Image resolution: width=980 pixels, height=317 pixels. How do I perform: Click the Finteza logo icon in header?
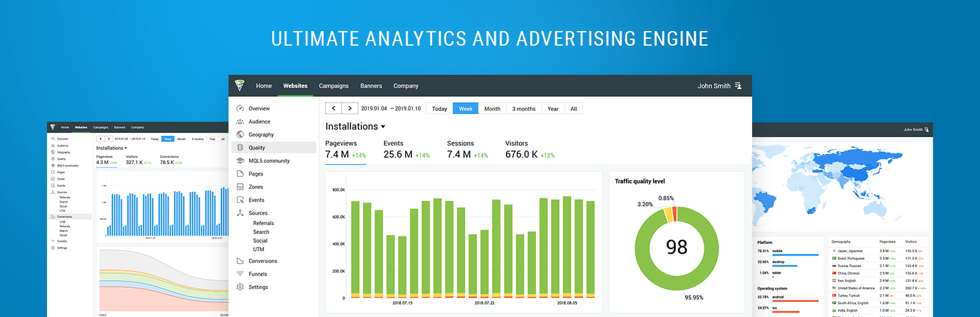(x=239, y=86)
